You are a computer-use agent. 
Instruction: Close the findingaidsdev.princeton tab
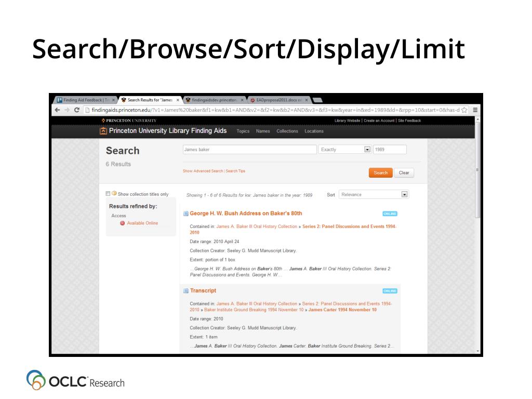(x=242, y=100)
